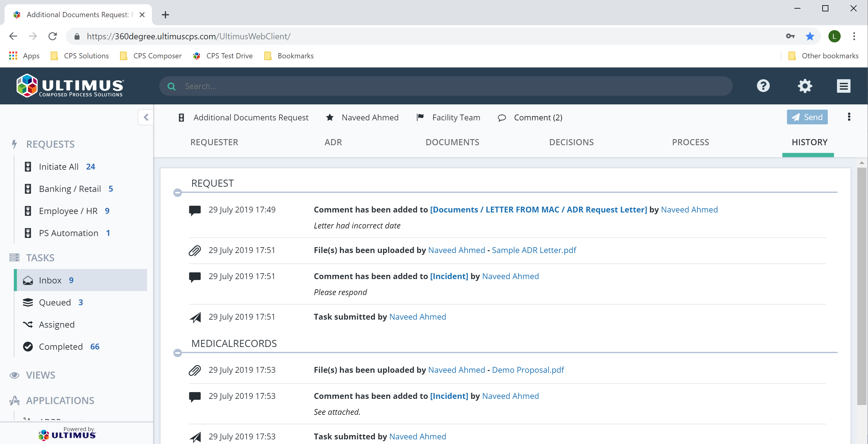
Task: Click the paperclip icon for Demo Proposal upload
Action: [x=195, y=370]
